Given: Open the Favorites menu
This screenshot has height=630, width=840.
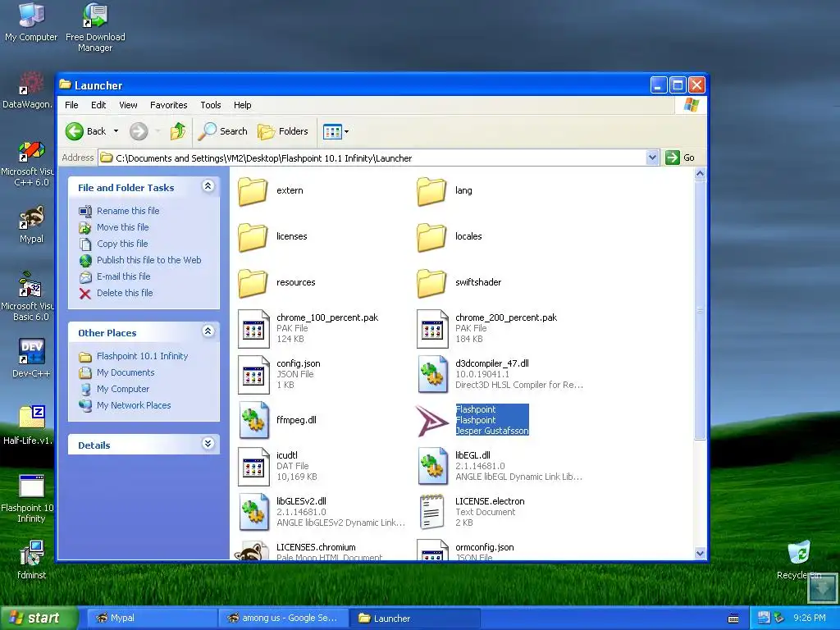Looking at the screenshot, I should (169, 105).
